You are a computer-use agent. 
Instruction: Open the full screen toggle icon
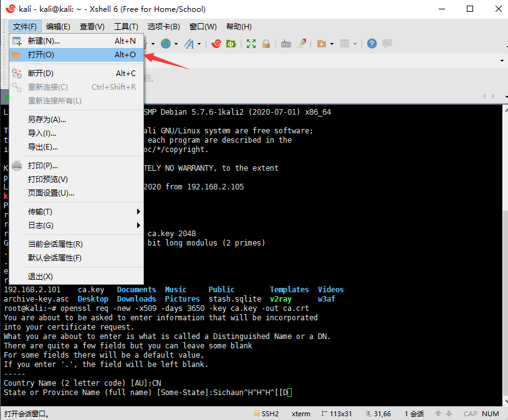(x=251, y=44)
